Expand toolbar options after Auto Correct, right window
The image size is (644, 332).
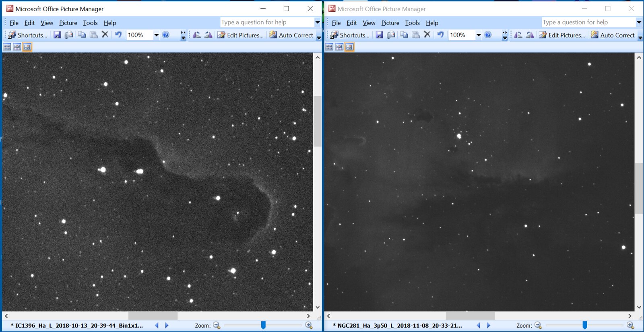(640, 35)
